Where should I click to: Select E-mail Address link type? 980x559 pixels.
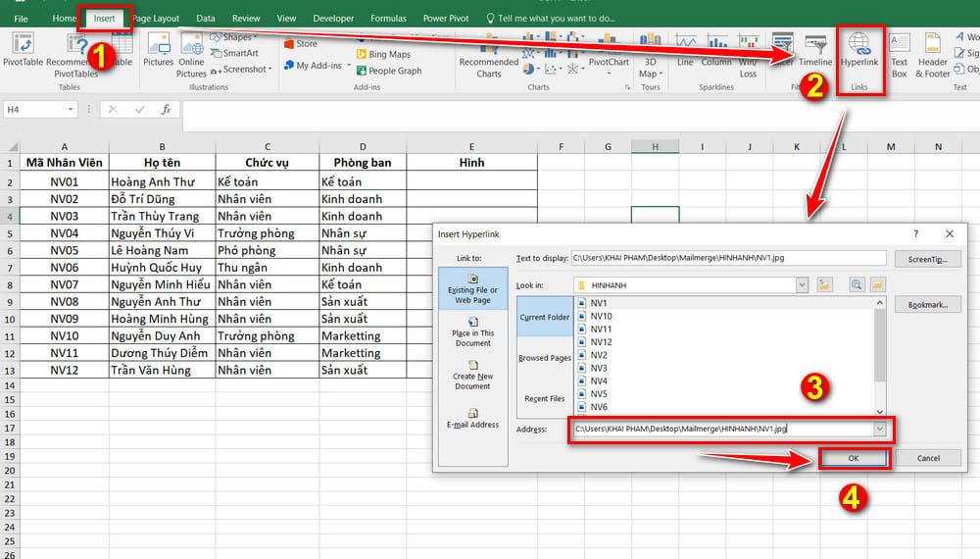pos(473,419)
